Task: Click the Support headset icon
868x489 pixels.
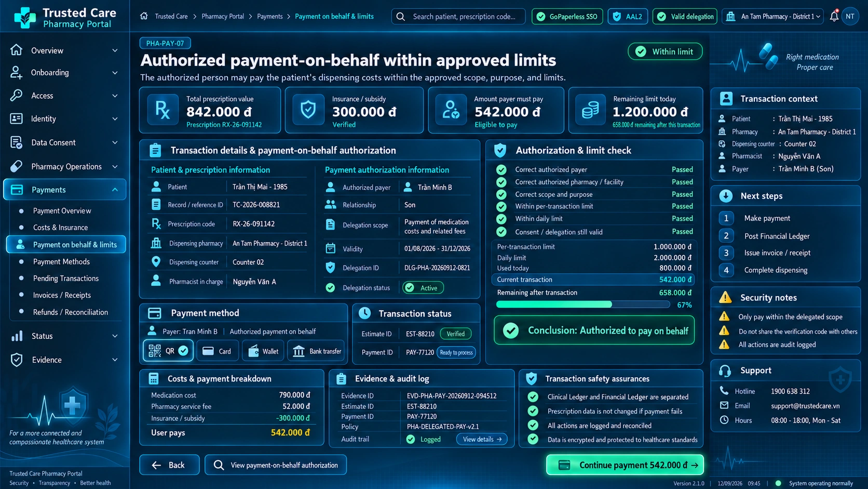Action: point(725,371)
